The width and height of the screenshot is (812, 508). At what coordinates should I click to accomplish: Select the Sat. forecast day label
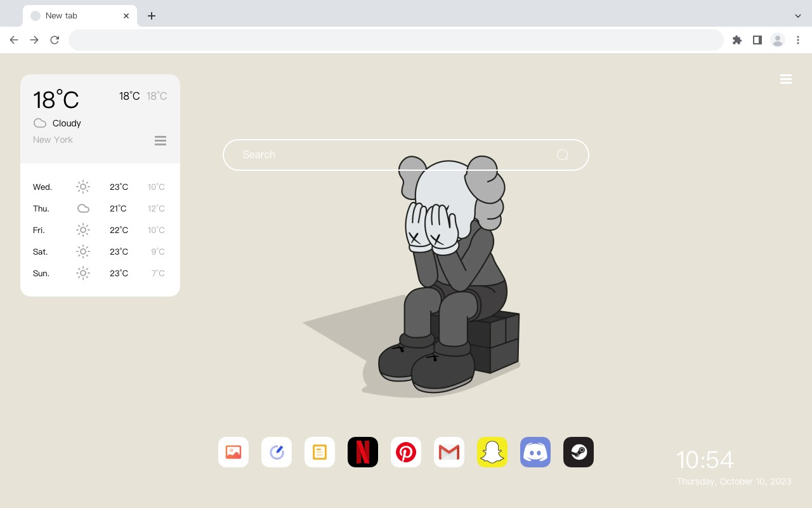click(x=41, y=251)
